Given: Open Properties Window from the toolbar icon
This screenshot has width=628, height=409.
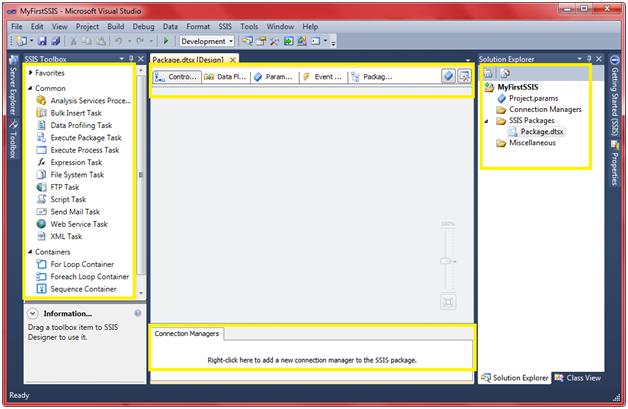Looking at the screenshot, I should coord(261,41).
